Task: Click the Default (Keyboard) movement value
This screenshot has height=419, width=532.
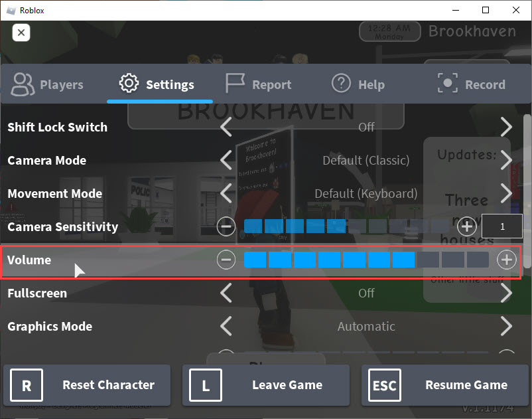Action: tap(366, 193)
